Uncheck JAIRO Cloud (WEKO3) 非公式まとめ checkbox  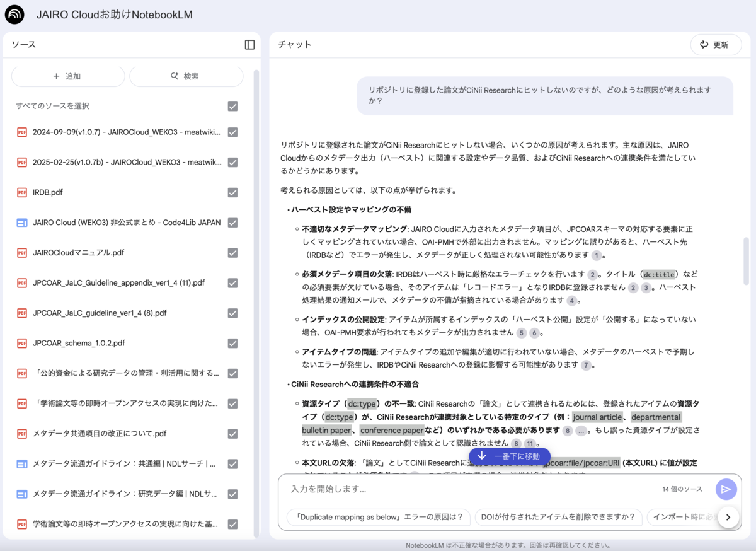pyautogui.click(x=232, y=223)
